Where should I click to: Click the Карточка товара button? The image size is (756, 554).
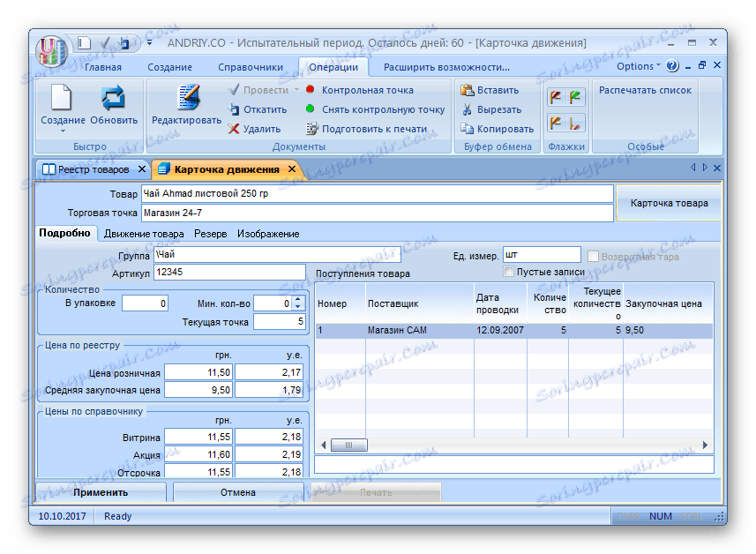click(x=668, y=203)
